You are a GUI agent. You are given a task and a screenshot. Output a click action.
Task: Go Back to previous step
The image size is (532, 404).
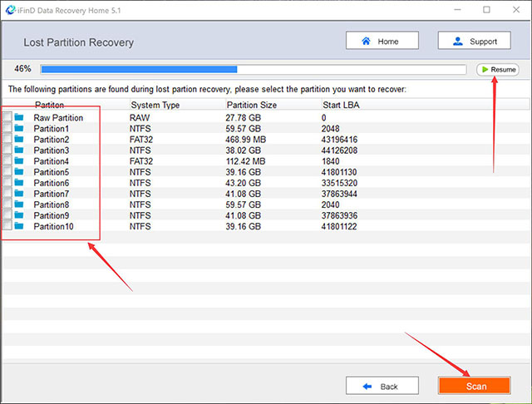click(x=382, y=386)
